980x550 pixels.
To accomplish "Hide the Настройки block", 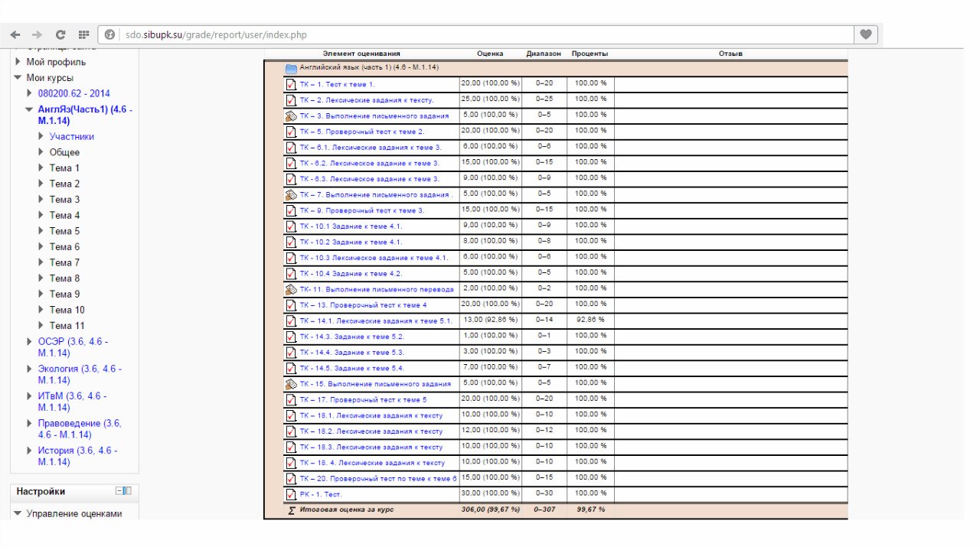I will click(119, 491).
